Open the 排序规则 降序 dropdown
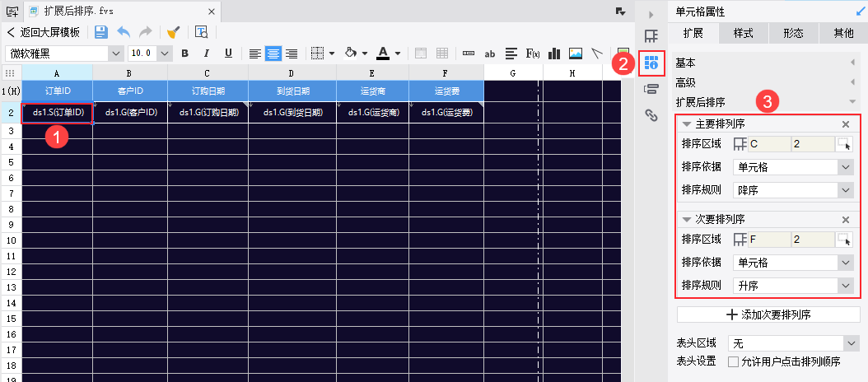The height and width of the screenshot is (382, 868). (x=793, y=190)
